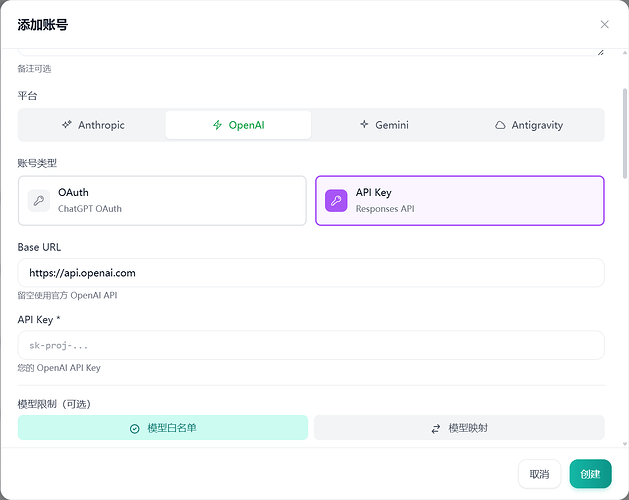Click the dialog's vertical scrollbar thumb
Viewport: 629px width, 500px height.
pyautogui.click(x=625, y=133)
